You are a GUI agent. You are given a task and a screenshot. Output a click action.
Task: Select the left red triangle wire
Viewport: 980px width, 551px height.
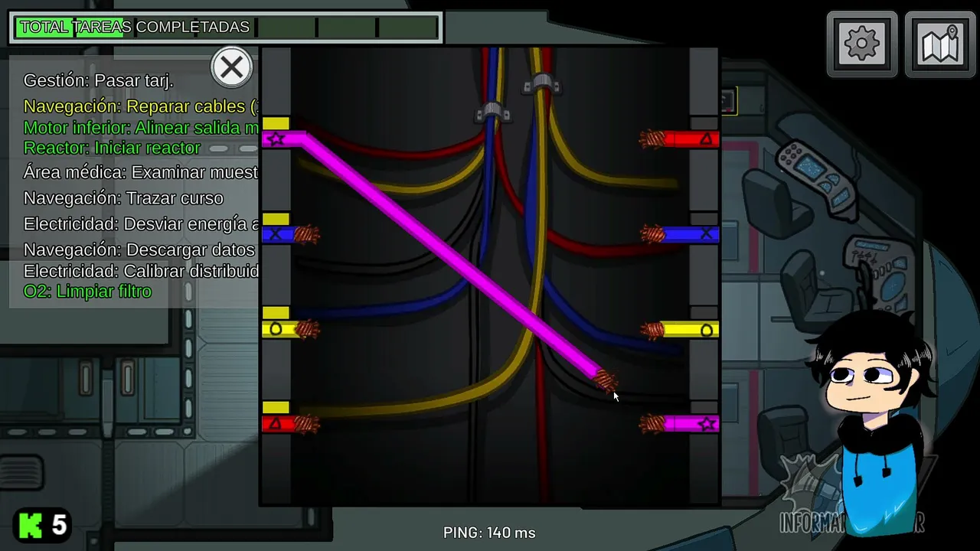[x=290, y=423]
